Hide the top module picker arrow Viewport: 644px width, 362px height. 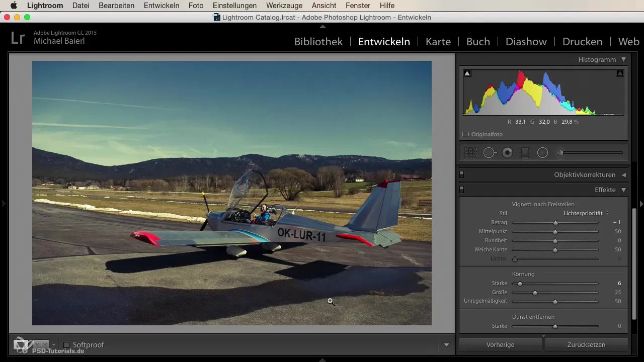pyautogui.click(x=323, y=26)
